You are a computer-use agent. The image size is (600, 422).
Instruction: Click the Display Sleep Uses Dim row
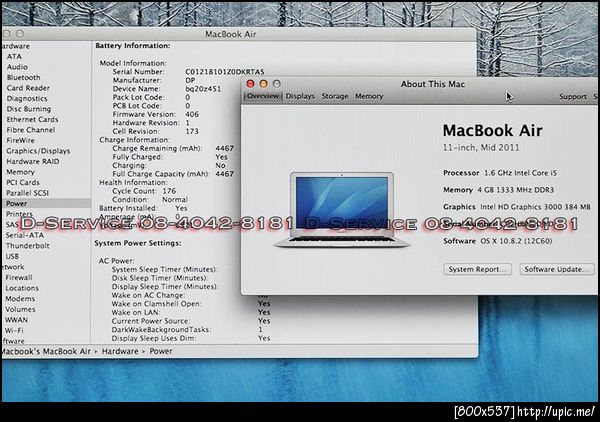tap(191, 338)
